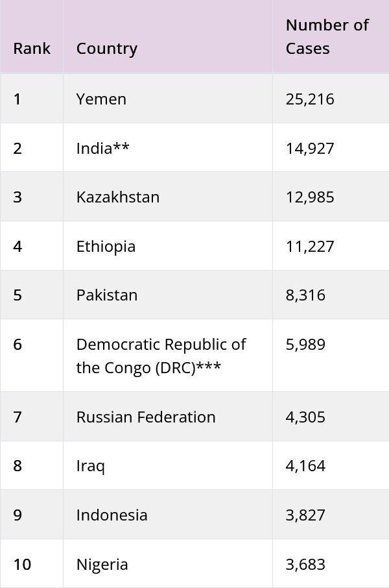This screenshot has width=389, height=588.
Task: Click Democratic Republic of the Congo cell
Action: pos(161,356)
